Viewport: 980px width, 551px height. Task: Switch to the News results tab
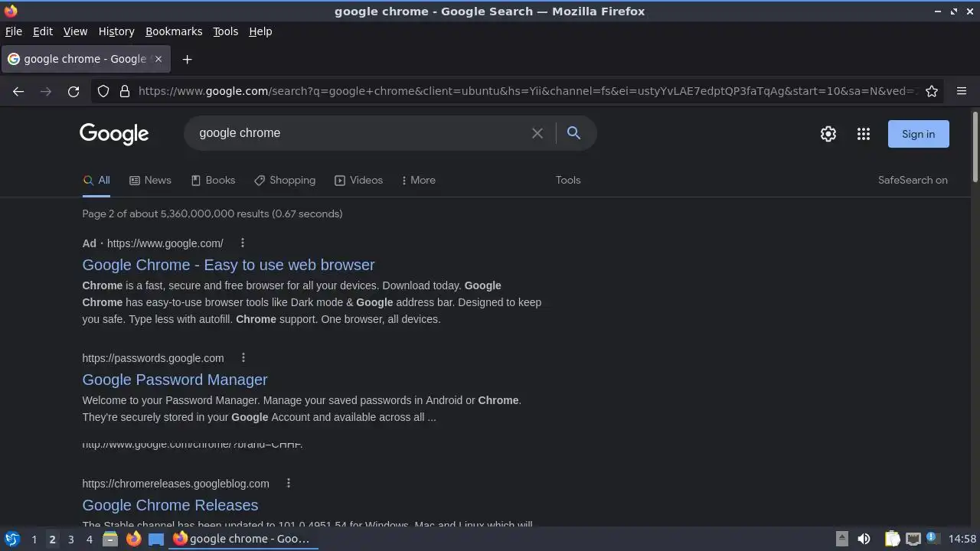coord(150,180)
